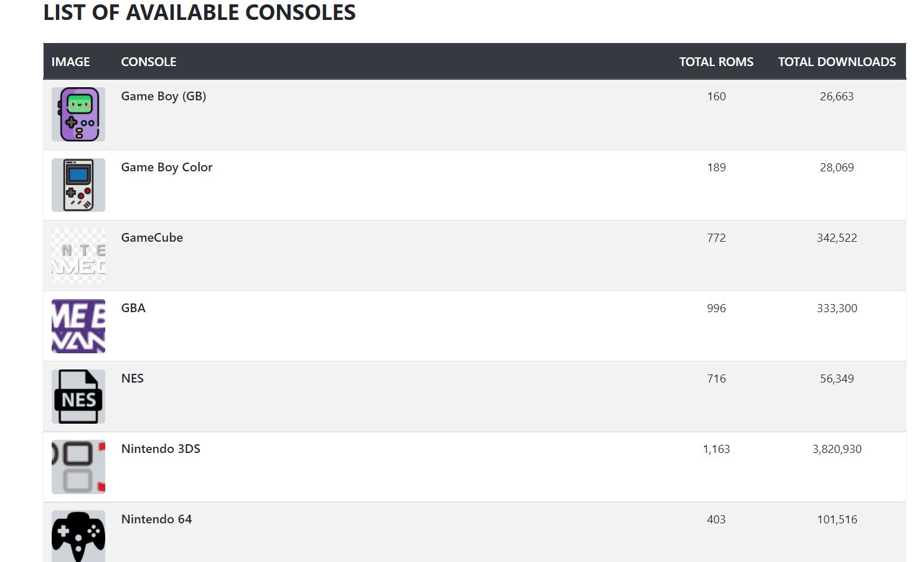Viewport: 924px width, 562px height.
Task: Select the Nintendo 64 controller icon
Action: tap(78, 536)
